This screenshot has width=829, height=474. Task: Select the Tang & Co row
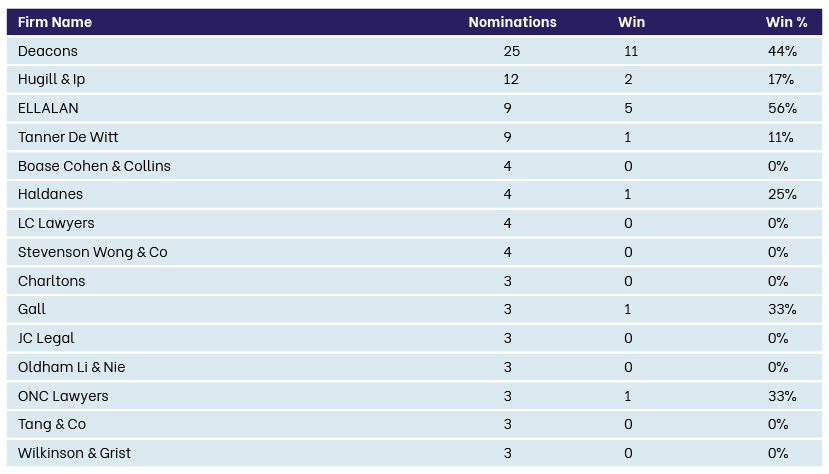tap(414, 424)
